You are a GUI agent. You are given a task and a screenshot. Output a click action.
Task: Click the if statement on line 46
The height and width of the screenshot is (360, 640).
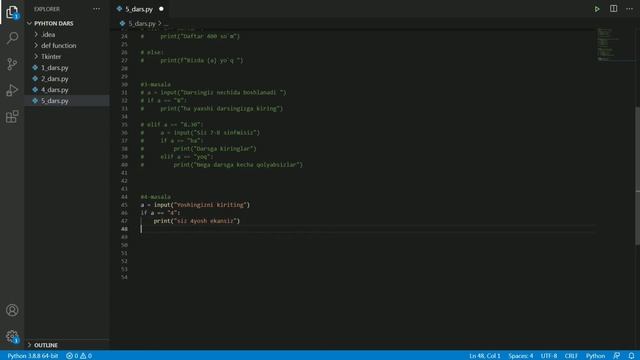pos(160,213)
